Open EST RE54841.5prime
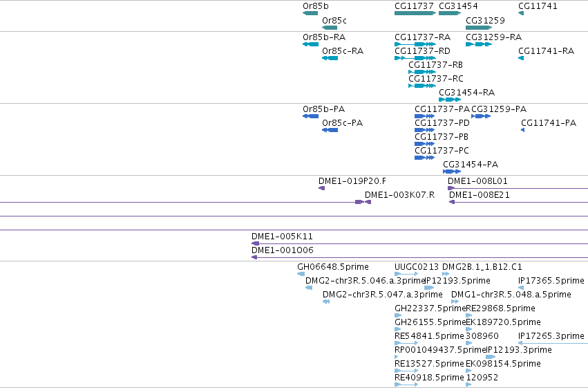Viewport: 588px width, 388px height. (x=429, y=337)
